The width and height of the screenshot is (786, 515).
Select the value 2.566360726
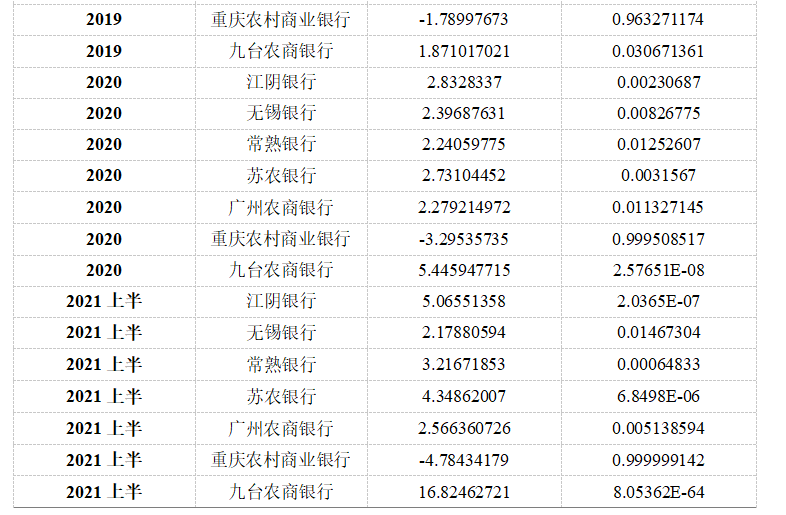pos(464,428)
